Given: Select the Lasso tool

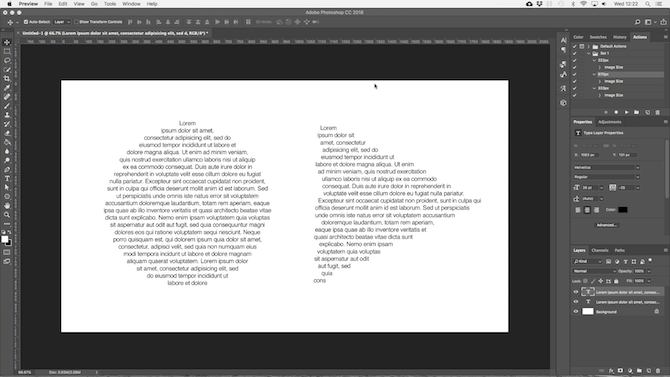Looking at the screenshot, I should (x=7, y=60).
